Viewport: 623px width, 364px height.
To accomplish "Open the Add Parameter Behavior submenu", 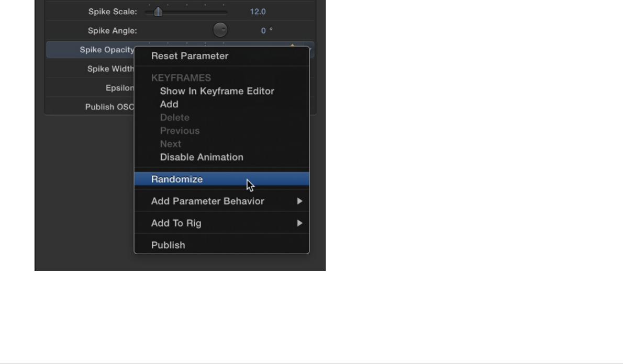I will coord(221,201).
